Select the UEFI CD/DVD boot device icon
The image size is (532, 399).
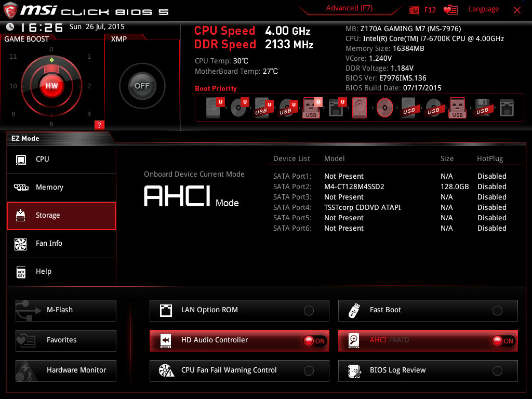point(240,108)
